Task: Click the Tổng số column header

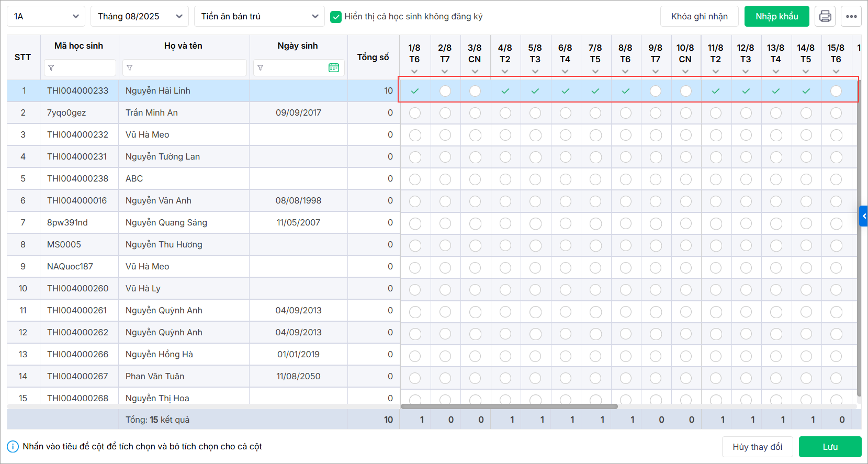Action: click(x=373, y=57)
